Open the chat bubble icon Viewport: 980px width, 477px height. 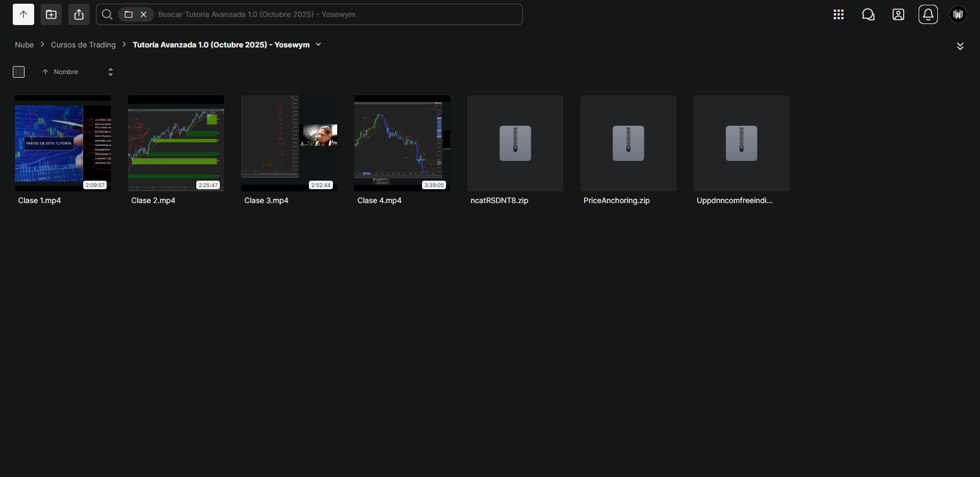[869, 14]
